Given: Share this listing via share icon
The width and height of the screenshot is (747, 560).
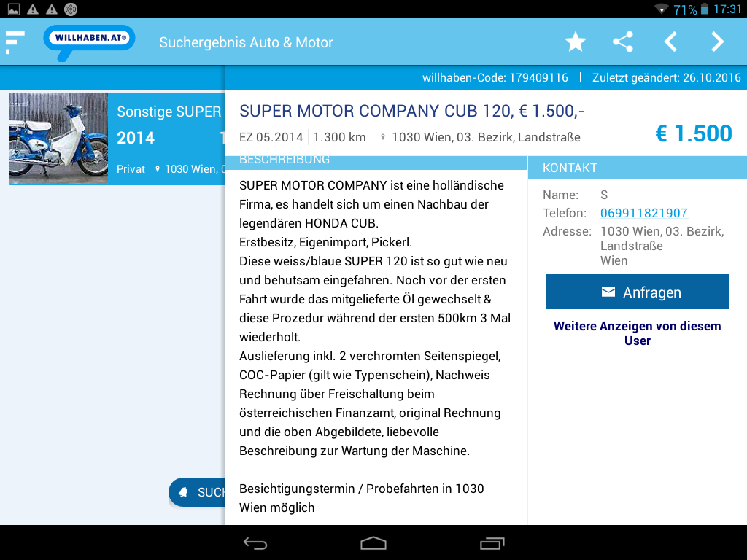Looking at the screenshot, I should (x=622, y=42).
